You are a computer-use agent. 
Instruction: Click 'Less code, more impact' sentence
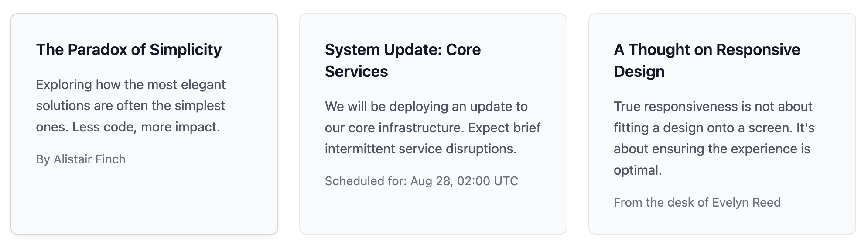point(146,127)
